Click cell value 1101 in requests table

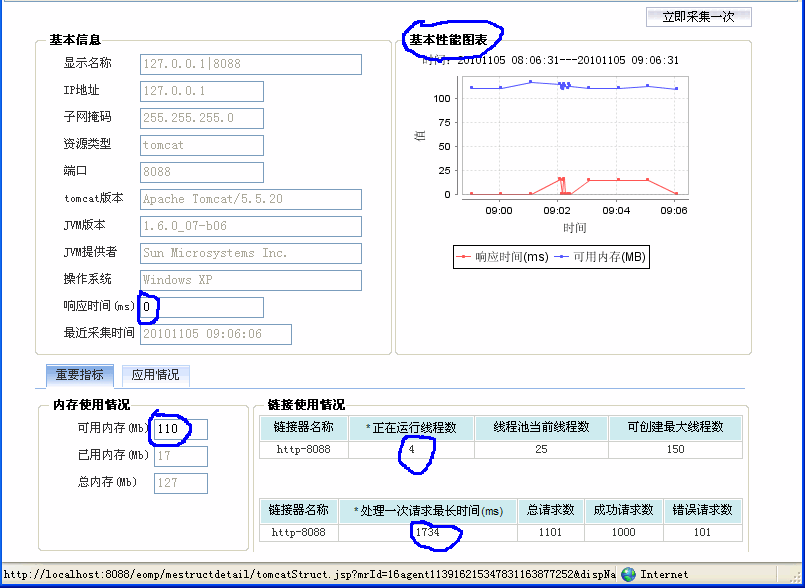pyautogui.click(x=550, y=533)
